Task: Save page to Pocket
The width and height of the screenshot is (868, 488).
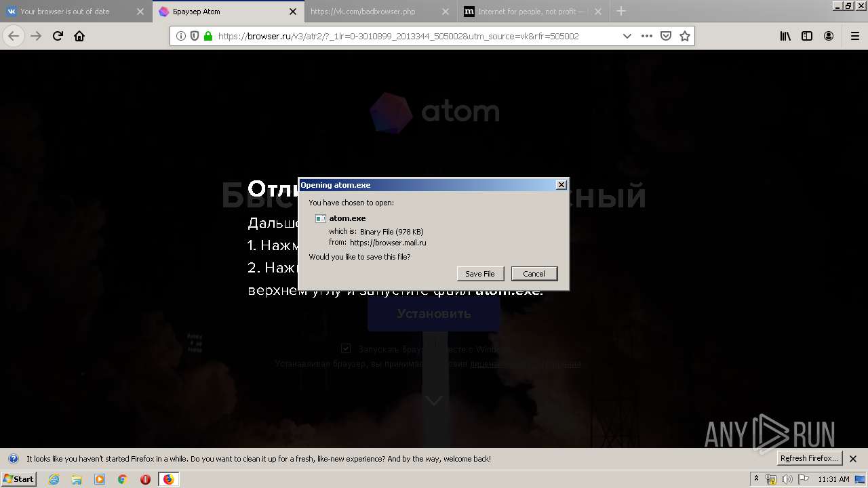Action: tap(666, 36)
